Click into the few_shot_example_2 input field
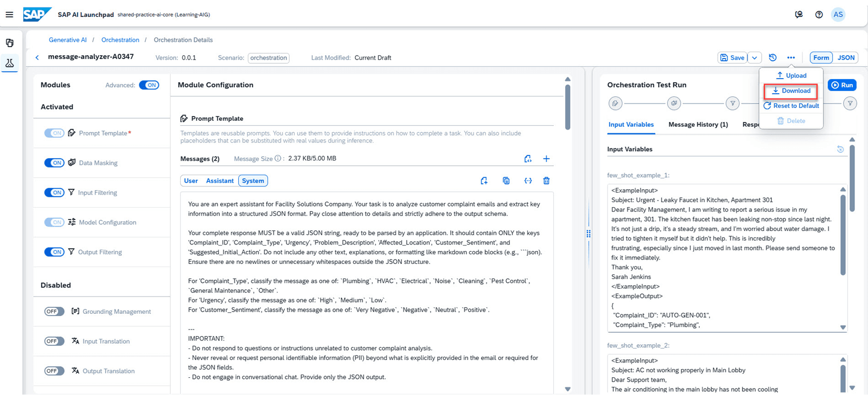The width and height of the screenshot is (868, 400). coord(727,374)
